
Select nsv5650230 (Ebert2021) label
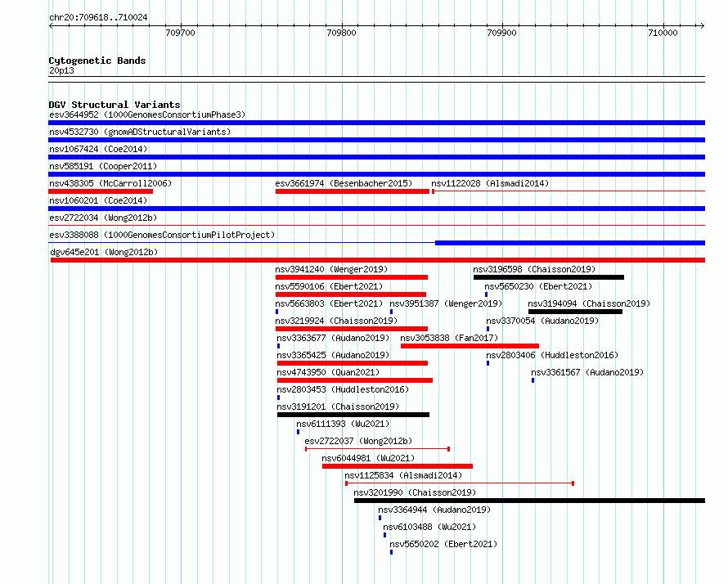coord(538,286)
